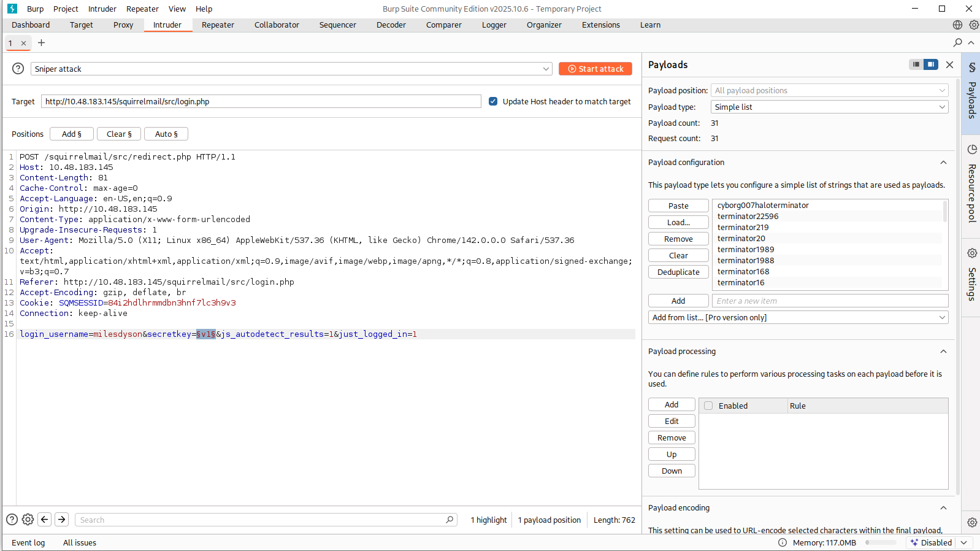Select Payloads panel split layout icon

click(931, 64)
